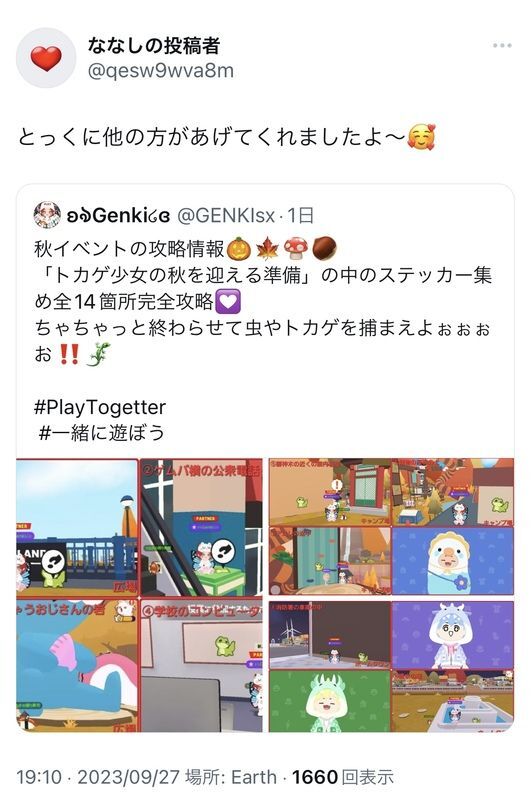
Task: Open the blue elephant character thumbnail
Action: 77,665
